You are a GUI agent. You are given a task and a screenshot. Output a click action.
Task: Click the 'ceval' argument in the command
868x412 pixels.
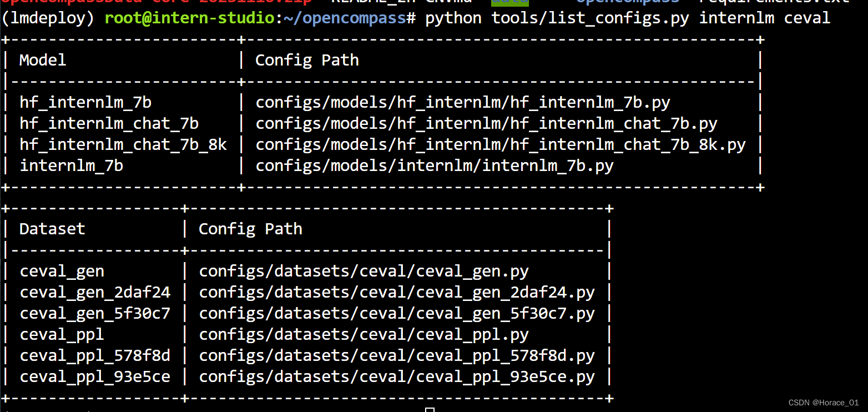(x=807, y=18)
